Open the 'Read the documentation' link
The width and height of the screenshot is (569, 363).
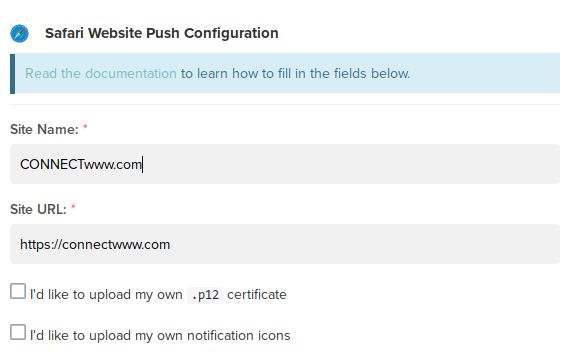coord(101,73)
